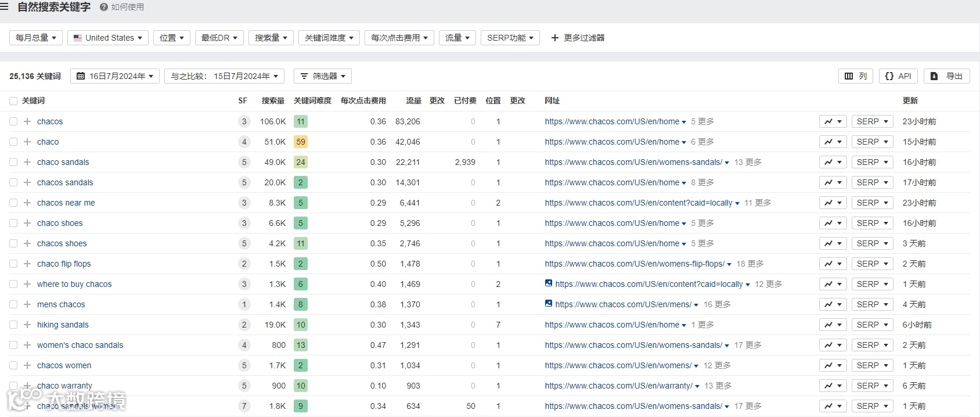Open the women's chaco sandals keyword link

point(80,345)
